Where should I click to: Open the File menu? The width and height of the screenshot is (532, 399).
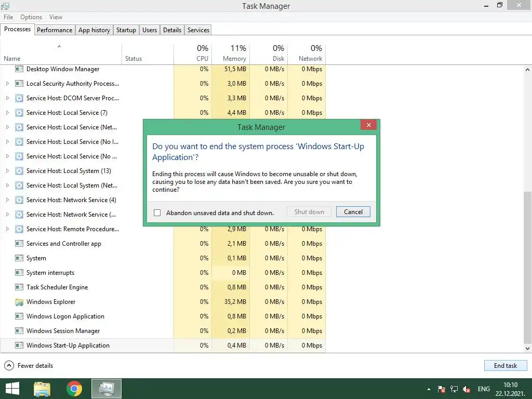click(x=8, y=17)
